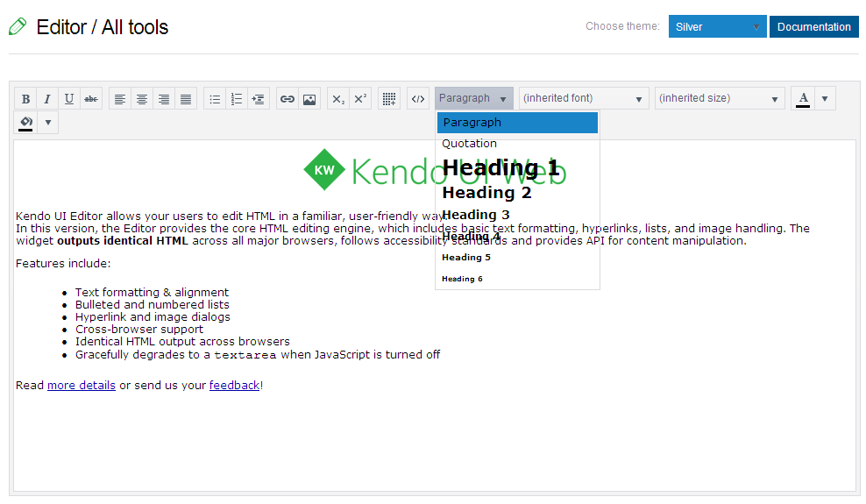
Task: Click 'Bulleted and numbered lists' bullet
Action: coord(153,305)
